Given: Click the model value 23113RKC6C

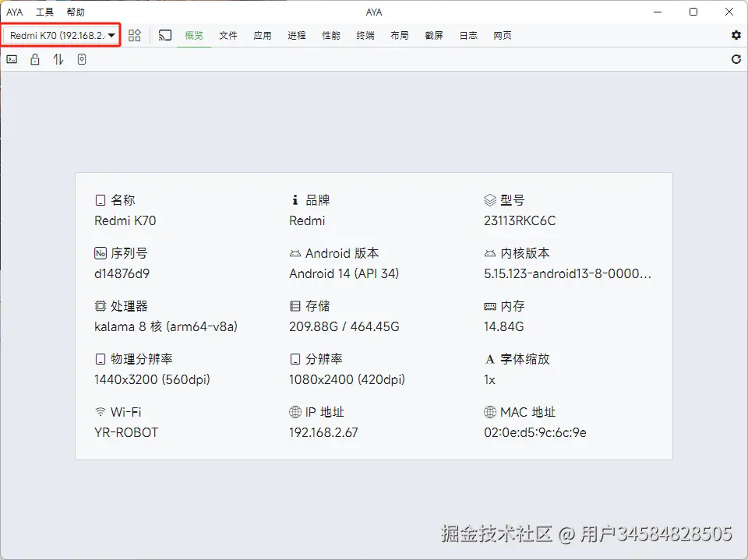Looking at the screenshot, I should [520, 221].
